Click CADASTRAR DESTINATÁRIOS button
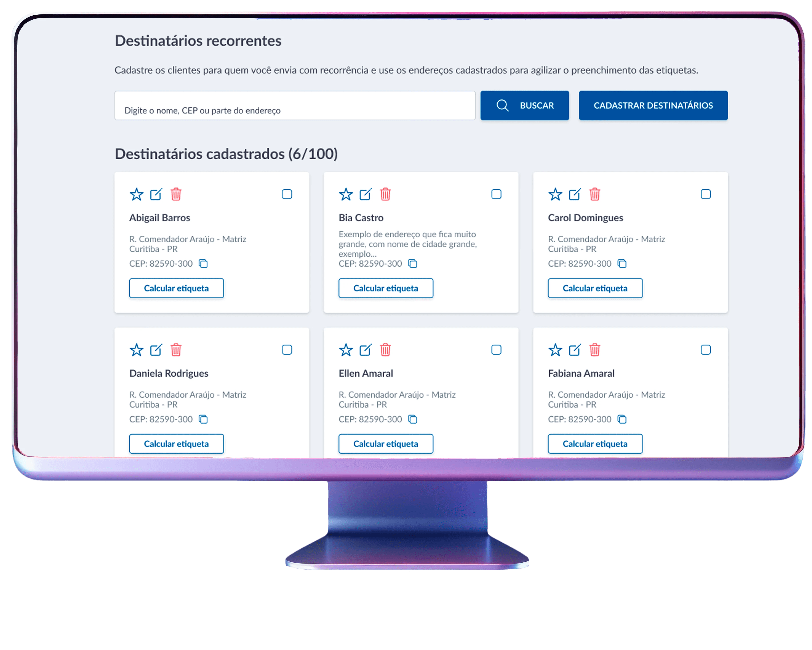Viewport: 812px width, 650px height. click(x=653, y=105)
